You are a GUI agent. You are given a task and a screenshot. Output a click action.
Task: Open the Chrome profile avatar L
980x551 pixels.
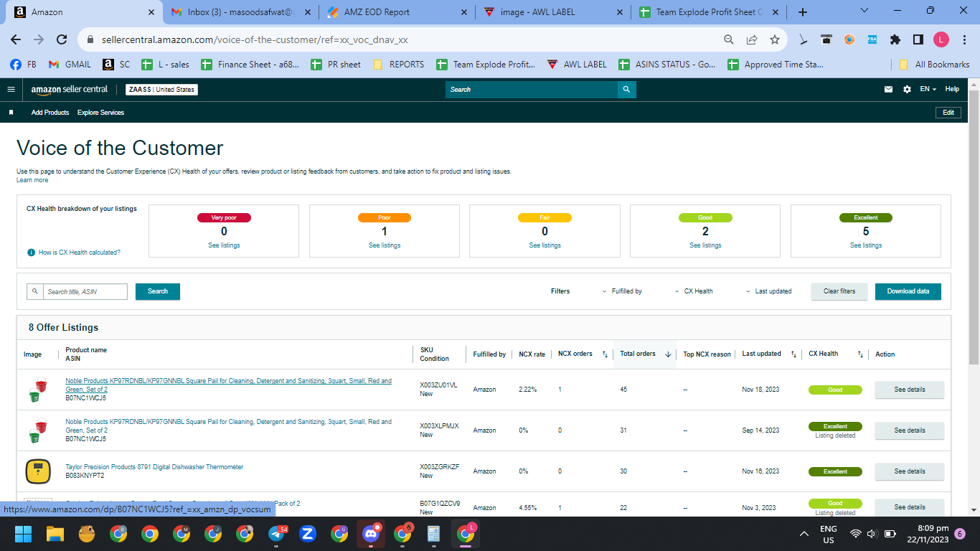click(941, 39)
